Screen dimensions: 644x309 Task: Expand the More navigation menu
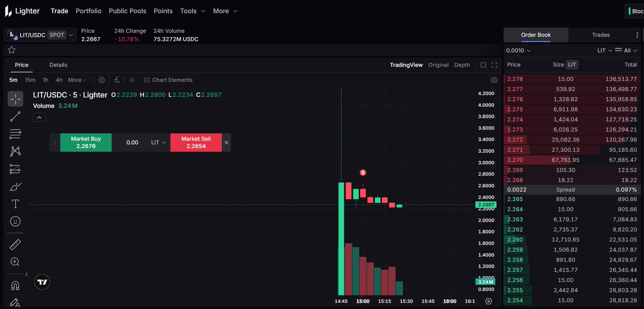[225, 11]
